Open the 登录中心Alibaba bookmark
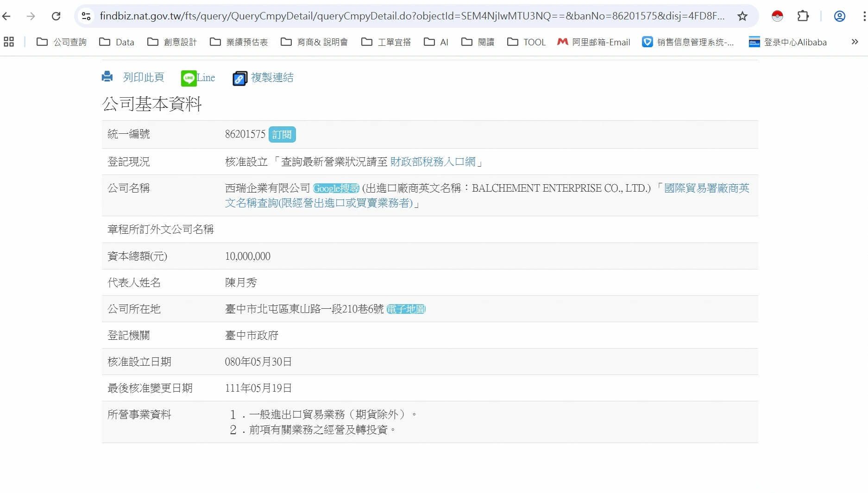Viewport: 868px width, 493px height. pyautogui.click(x=788, y=42)
